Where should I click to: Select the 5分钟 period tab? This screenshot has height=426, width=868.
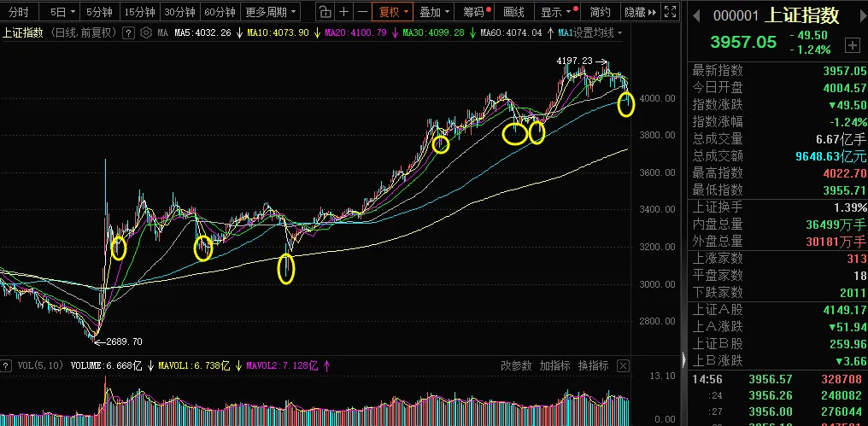point(100,12)
